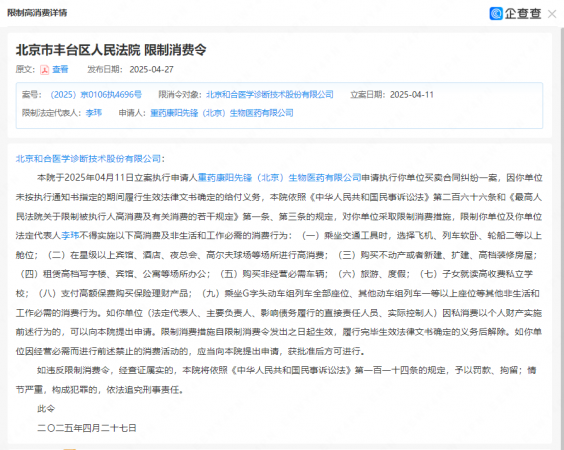Image resolution: width=564 pixels, height=450 pixels.
Task: Open the 查看 original document link
Action: pos(60,69)
